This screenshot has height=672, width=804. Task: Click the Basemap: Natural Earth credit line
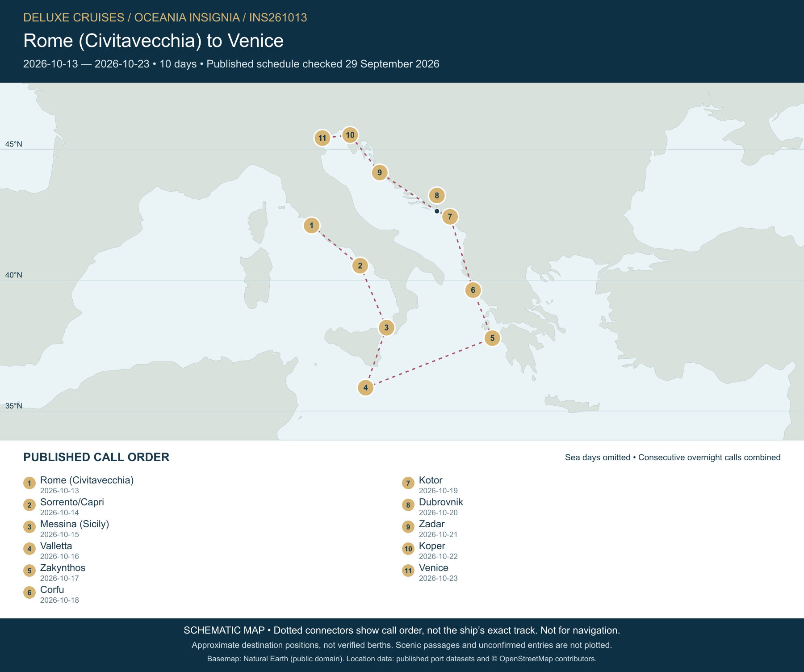click(402, 659)
